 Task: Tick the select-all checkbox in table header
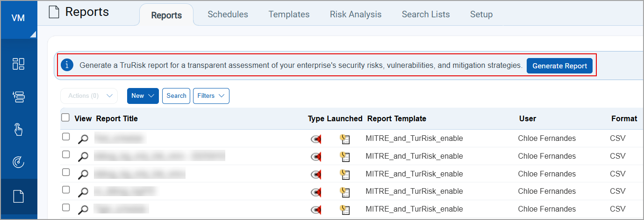pyautogui.click(x=66, y=117)
